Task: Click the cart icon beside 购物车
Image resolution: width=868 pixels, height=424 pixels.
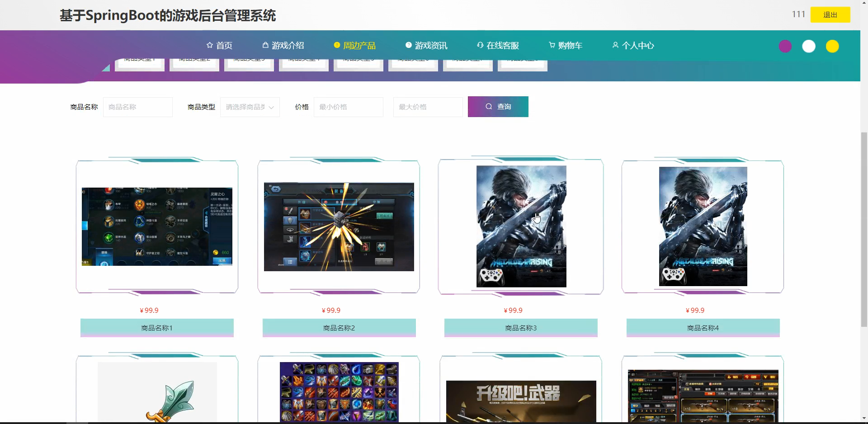Action: [552, 45]
